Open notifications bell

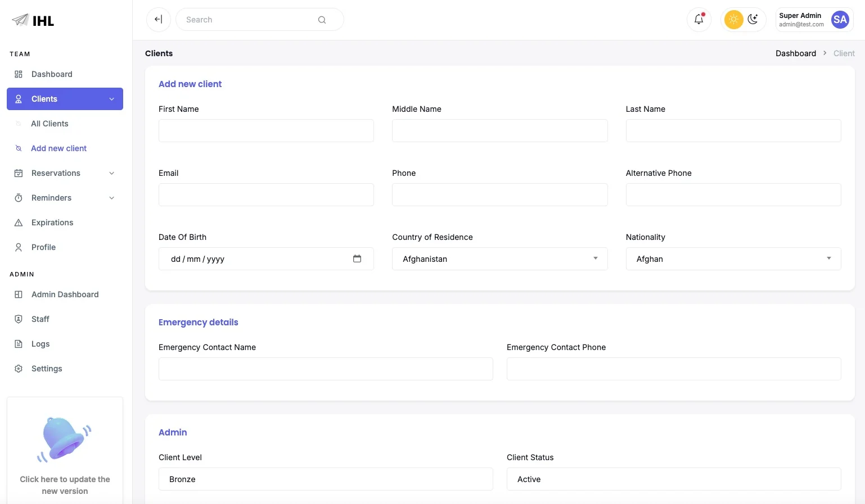click(699, 20)
